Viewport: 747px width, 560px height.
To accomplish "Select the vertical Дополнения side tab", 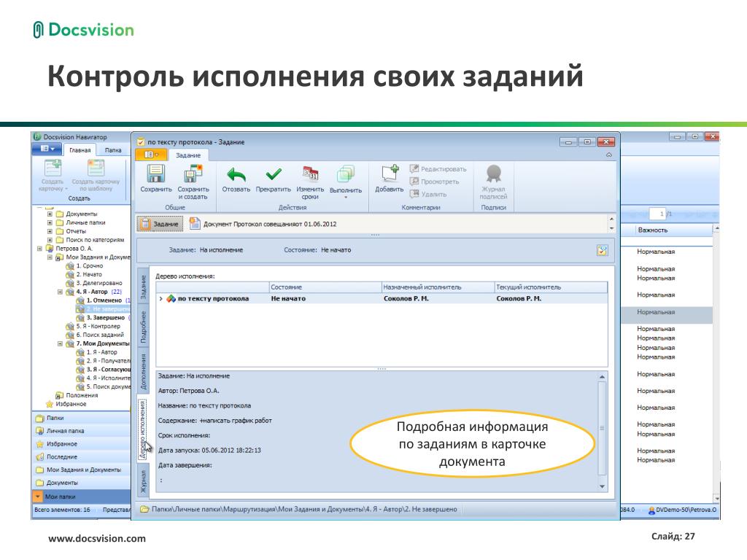I will (144, 371).
